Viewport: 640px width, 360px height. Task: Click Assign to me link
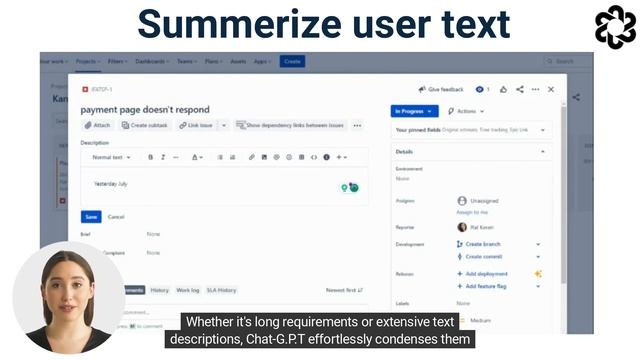point(472,212)
